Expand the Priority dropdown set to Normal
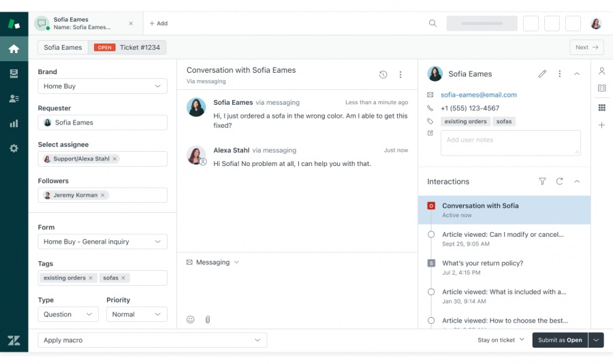The width and height of the screenshot is (613, 364). pyautogui.click(x=136, y=314)
